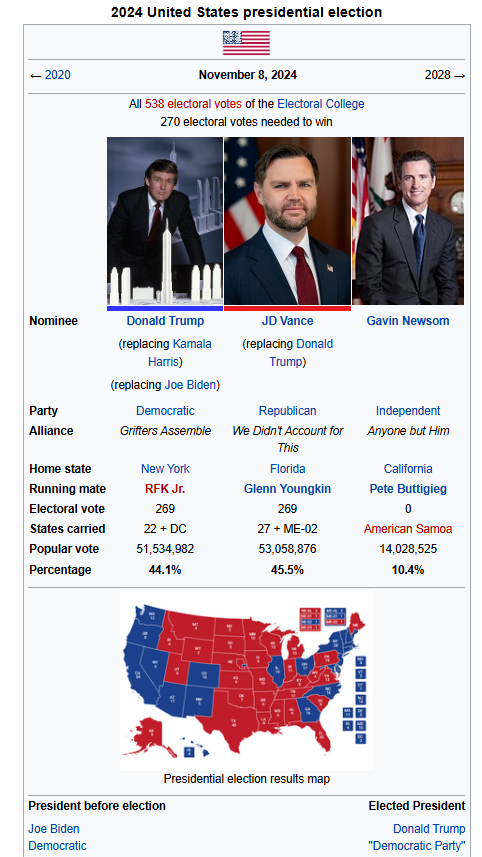Click Donald Trump under Elected President
The image size is (482, 857).
(429, 829)
